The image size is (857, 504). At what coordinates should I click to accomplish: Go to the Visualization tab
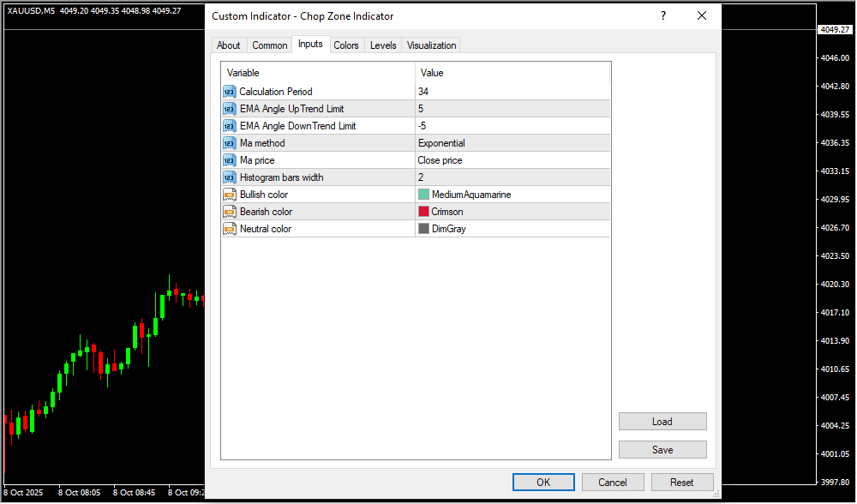432,45
